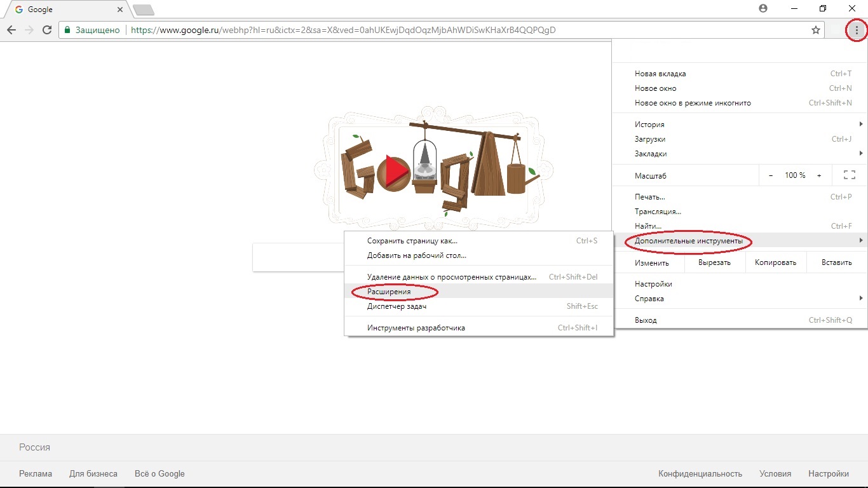Click the Всё о Google link
The width and height of the screenshot is (868, 488).
point(159,473)
